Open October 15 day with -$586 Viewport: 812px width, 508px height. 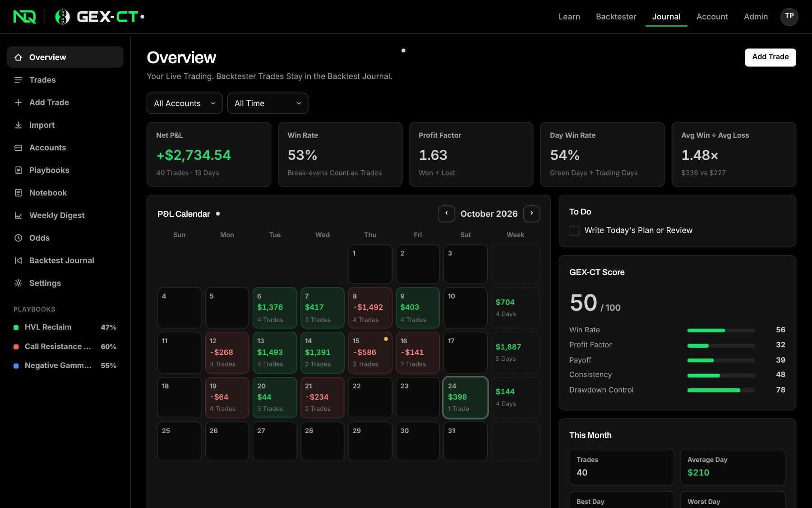coord(370,353)
